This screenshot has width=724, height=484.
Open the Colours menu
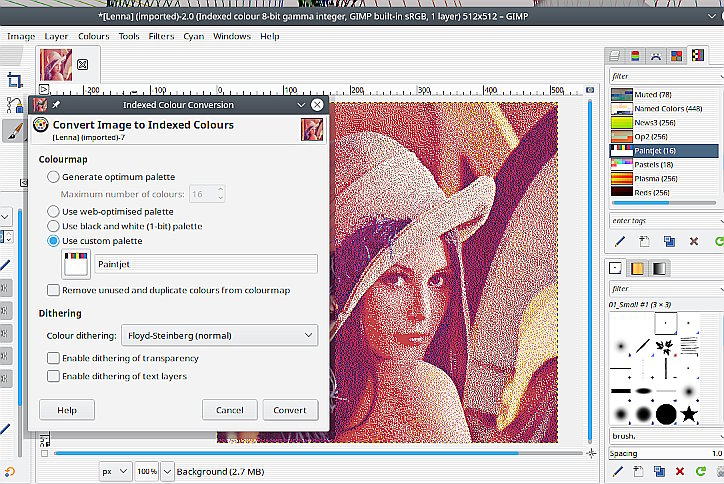coord(94,36)
